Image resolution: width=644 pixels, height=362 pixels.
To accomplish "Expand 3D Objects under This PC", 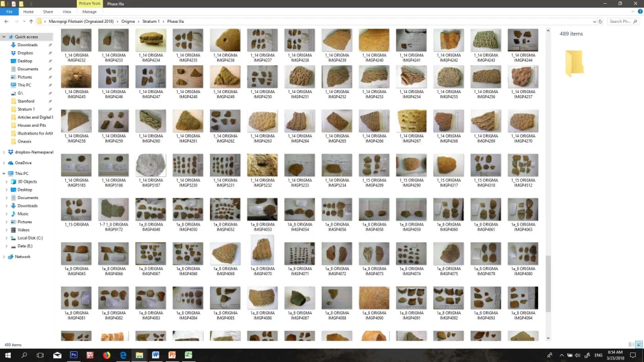I will click(x=6, y=182).
